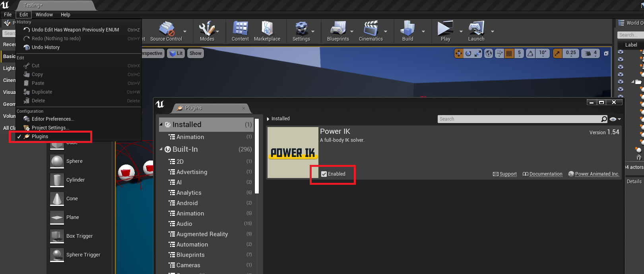Toggle grid snapping in viewport toolbar

click(509, 53)
